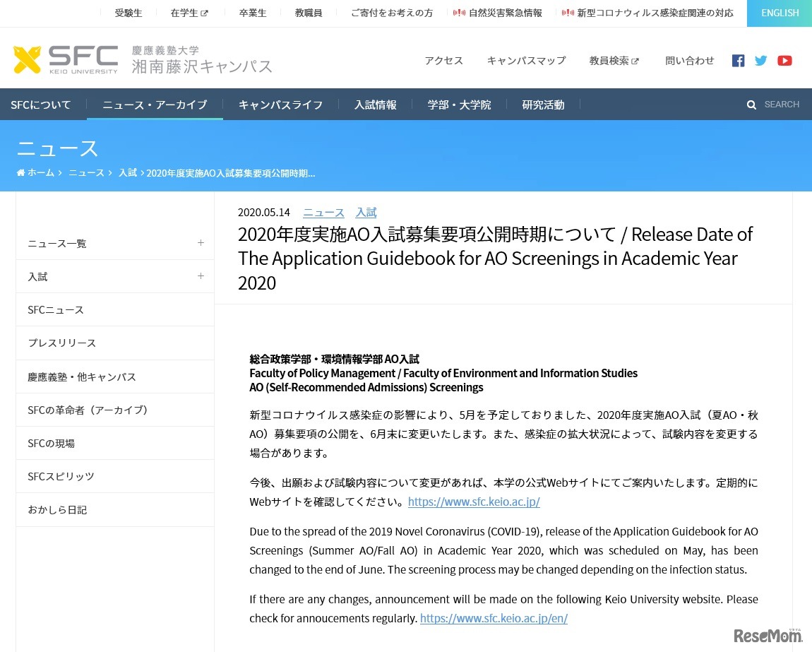
Task: Click the alert icon beside 自然災害緊急情報
Action: click(459, 12)
